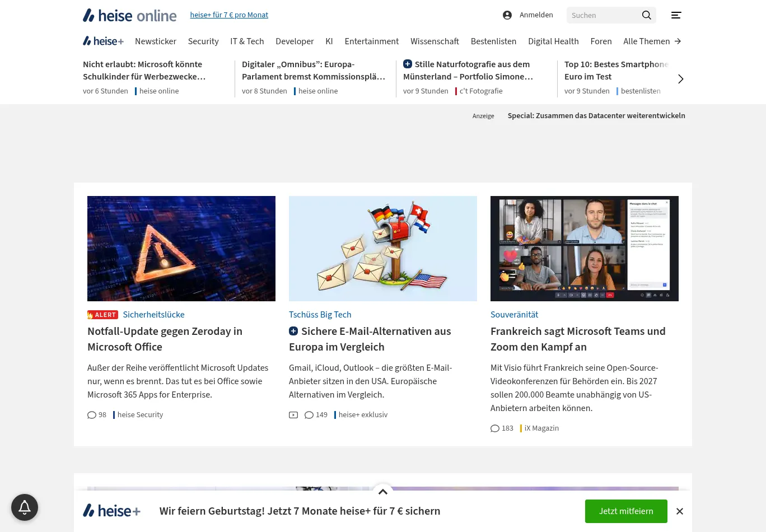Open the Microsoft Teams and Zoom article thumbnail
Viewport: 766px width, 532px height.
click(x=584, y=248)
